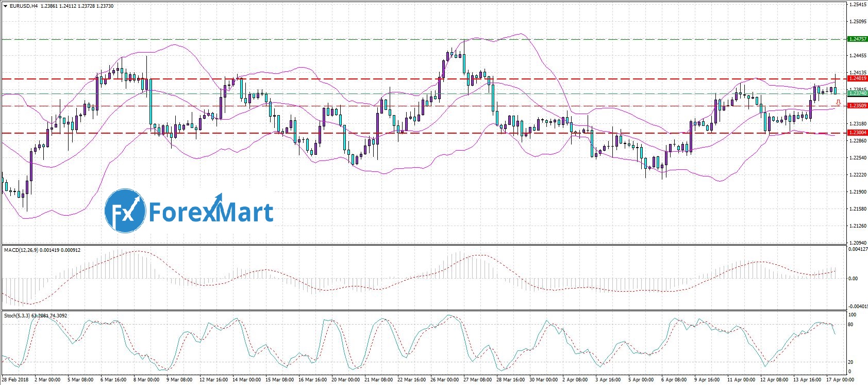Click the 28 Feb 2018 date label
This screenshot has width=868, height=385.
(15, 380)
